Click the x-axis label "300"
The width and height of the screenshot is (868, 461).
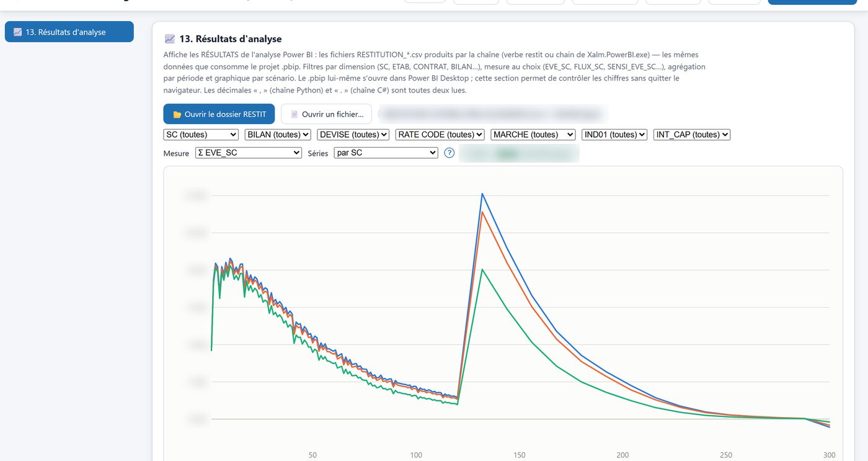[829, 455]
